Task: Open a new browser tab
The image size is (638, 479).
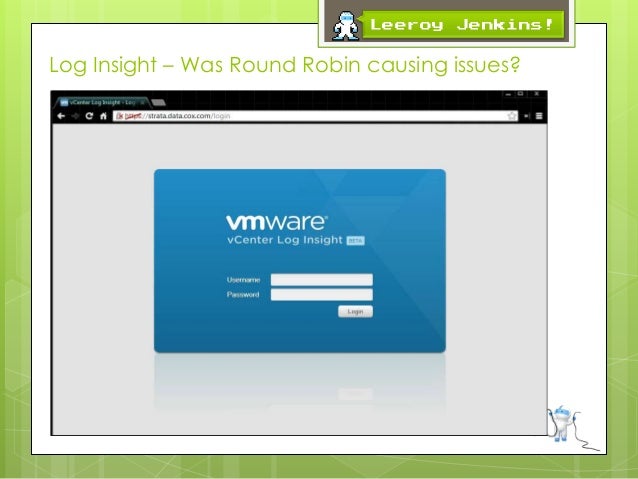Action: tap(158, 103)
